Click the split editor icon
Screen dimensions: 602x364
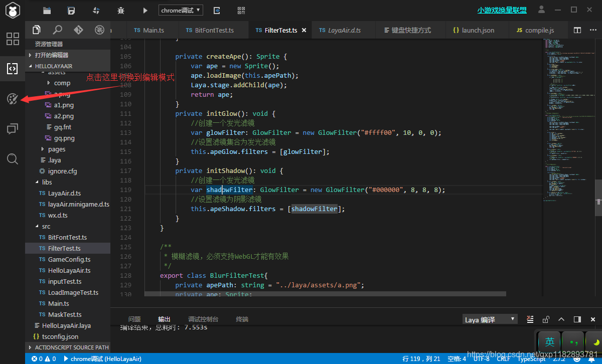[577, 30]
